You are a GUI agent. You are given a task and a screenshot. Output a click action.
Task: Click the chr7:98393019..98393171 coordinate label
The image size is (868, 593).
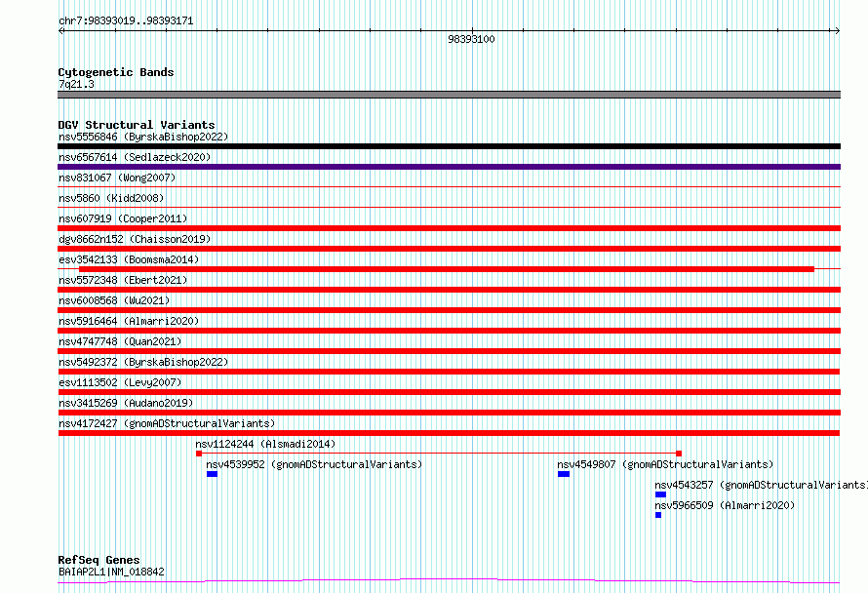pos(126,21)
